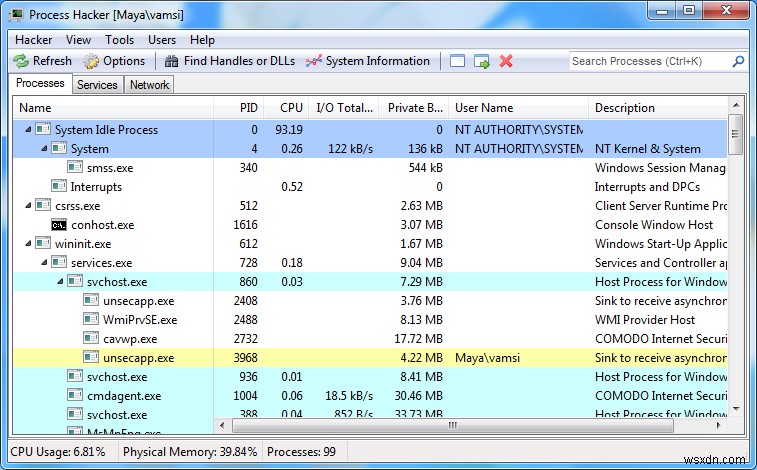
Task: Click the conhost.exe console icon
Action: pyautogui.click(x=59, y=225)
